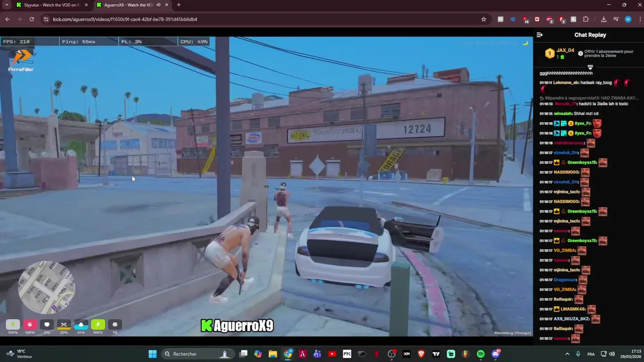Click the Chat Replay heading
The image size is (644, 362).
point(590,35)
